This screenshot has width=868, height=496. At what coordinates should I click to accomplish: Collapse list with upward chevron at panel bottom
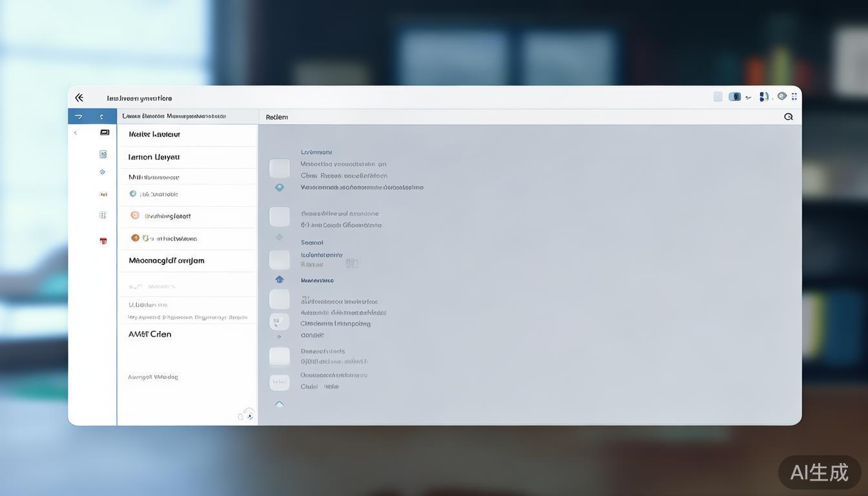click(279, 404)
